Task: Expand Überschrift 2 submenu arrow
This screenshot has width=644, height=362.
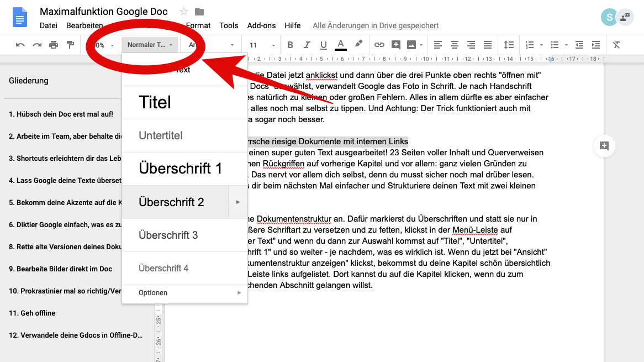Action: [x=238, y=202]
